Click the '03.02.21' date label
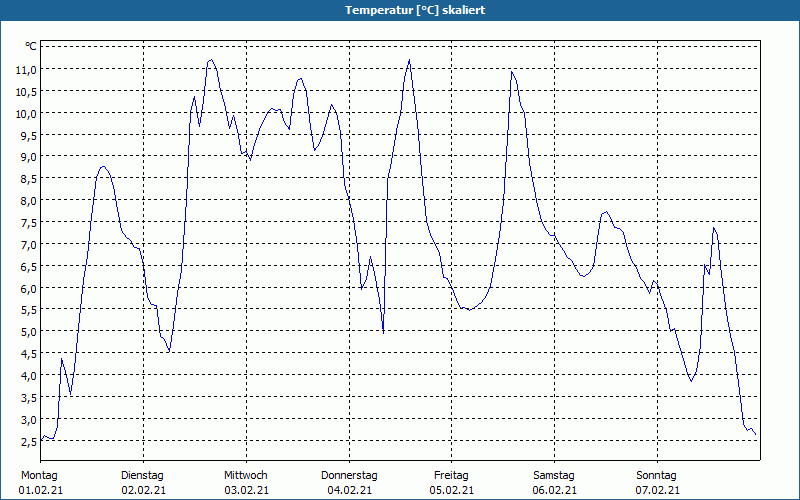 [x=246, y=490]
